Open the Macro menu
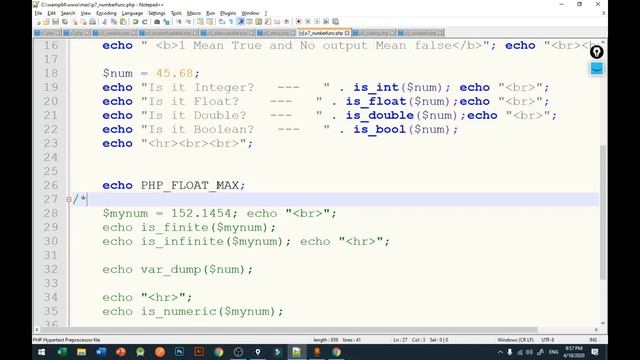Image resolution: width=640 pixels, height=360 pixels. 194,13
